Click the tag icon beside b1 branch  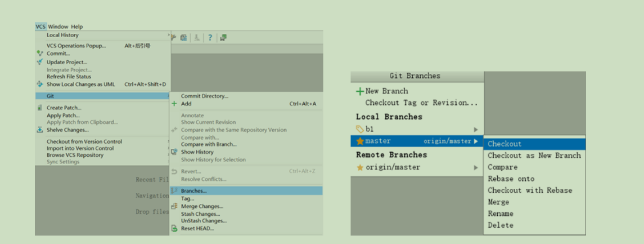tap(360, 129)
